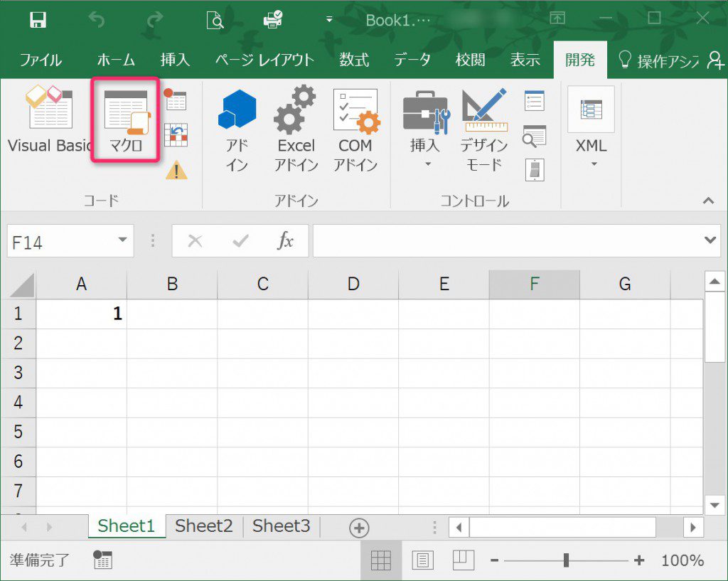
Task: Select column C header
Action: 263,284
